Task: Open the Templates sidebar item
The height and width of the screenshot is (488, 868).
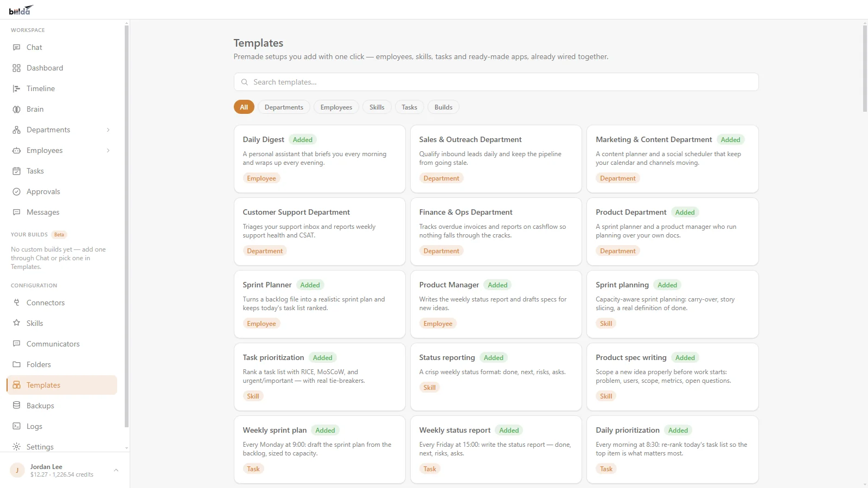Action: click(62, 385)
